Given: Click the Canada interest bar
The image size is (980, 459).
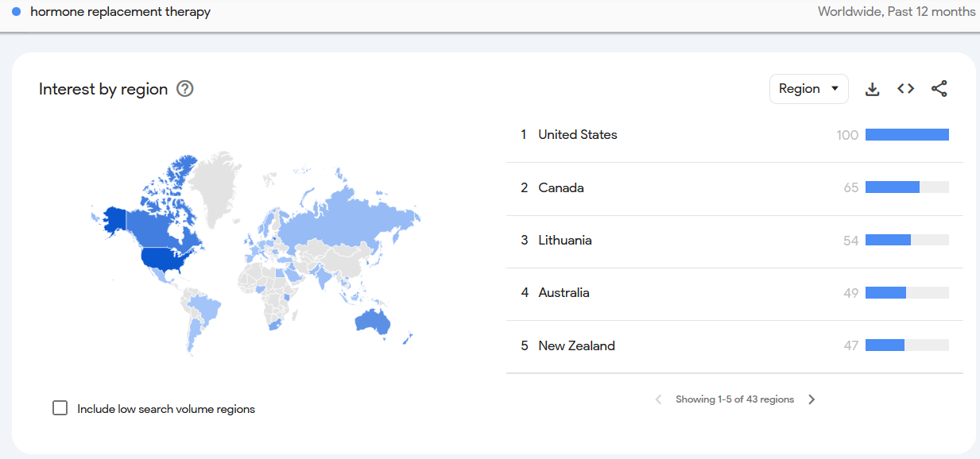Looking at the screenshot, I should tap(907, 187).
